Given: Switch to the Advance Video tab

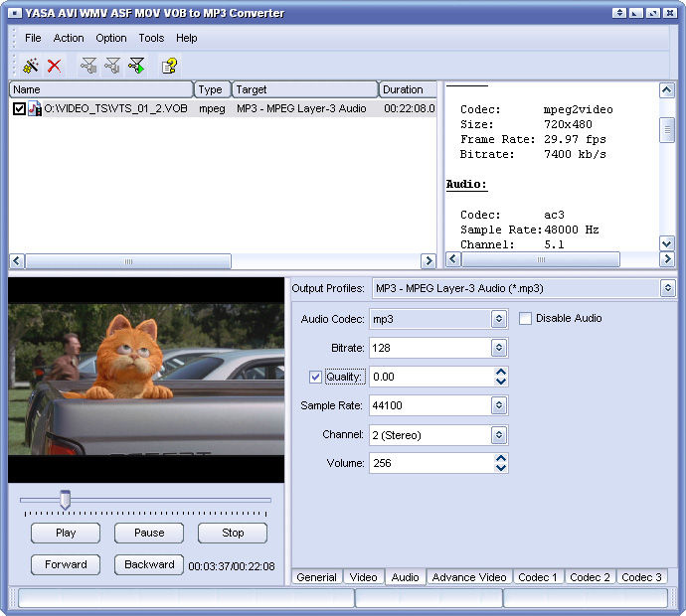Looking at the screenshot, I should point(469,577).
